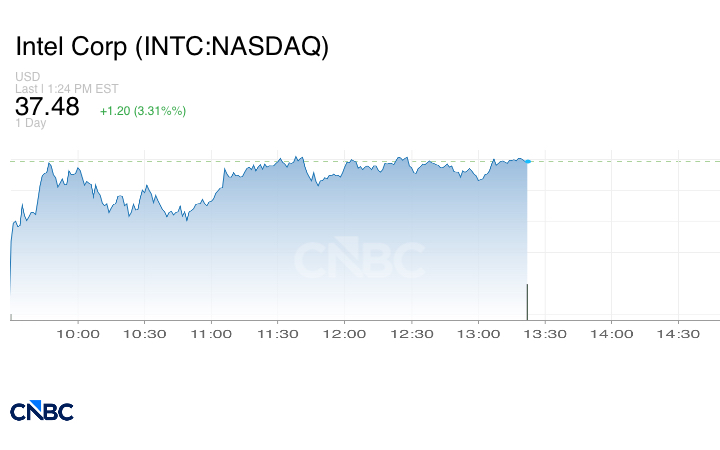Click the 10:30 time axis label
The height and width of the screenshot is (450, 720).
click(145, 334)
